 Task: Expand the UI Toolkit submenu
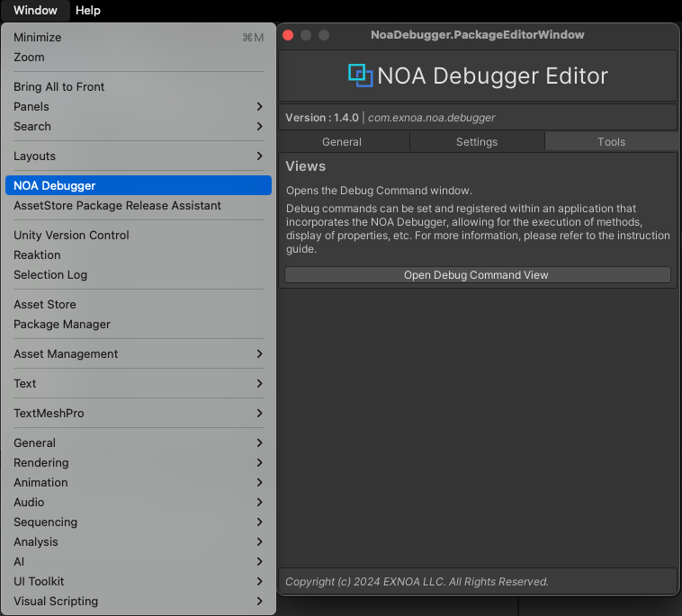click(x=139, y=582)
